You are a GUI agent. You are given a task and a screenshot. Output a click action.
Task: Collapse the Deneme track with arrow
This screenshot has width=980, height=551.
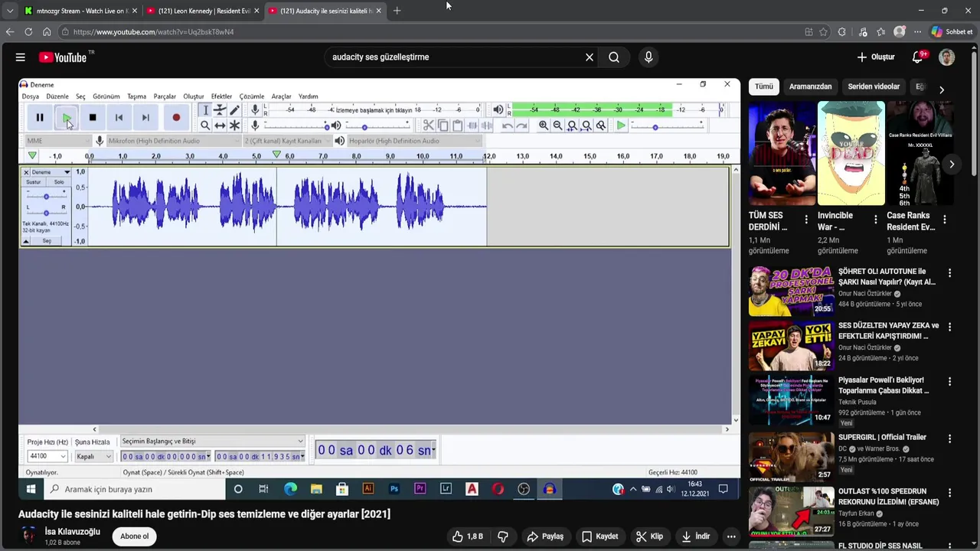25,241
